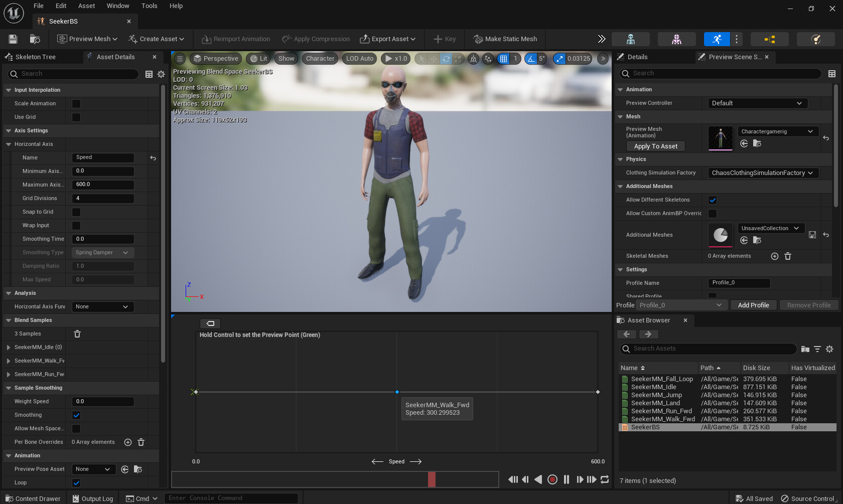Select SeekerMM_Jump in the Asset Browser
The image size is (843, 504).
tap(654, 395)
